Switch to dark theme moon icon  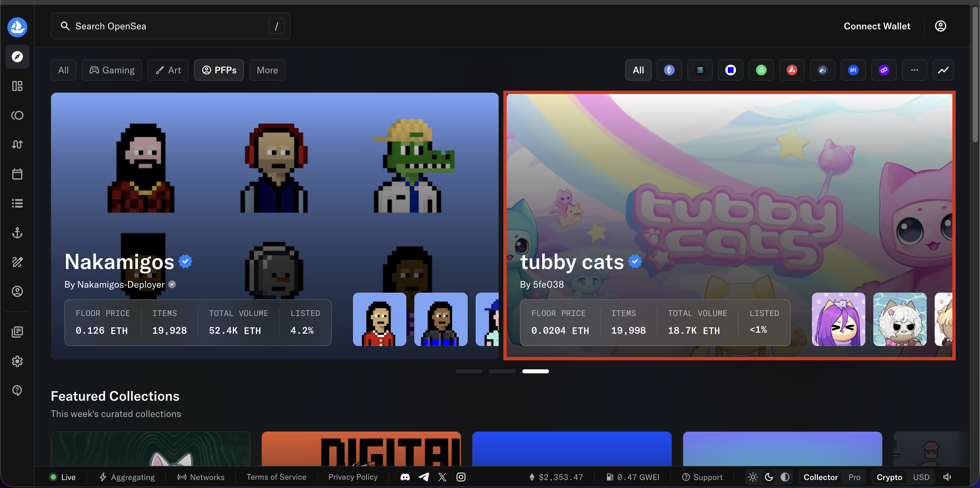point(769,477)
